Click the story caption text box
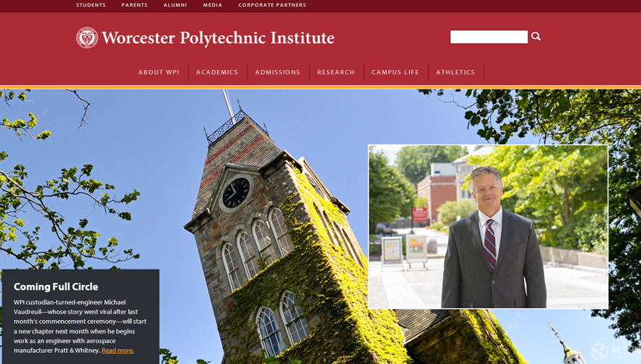 [80, 316]
